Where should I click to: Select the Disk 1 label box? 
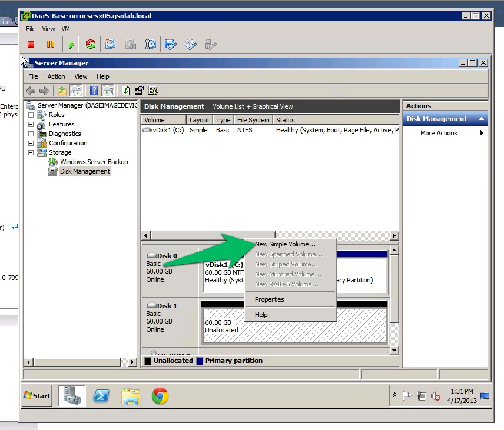tap(171, 321)
